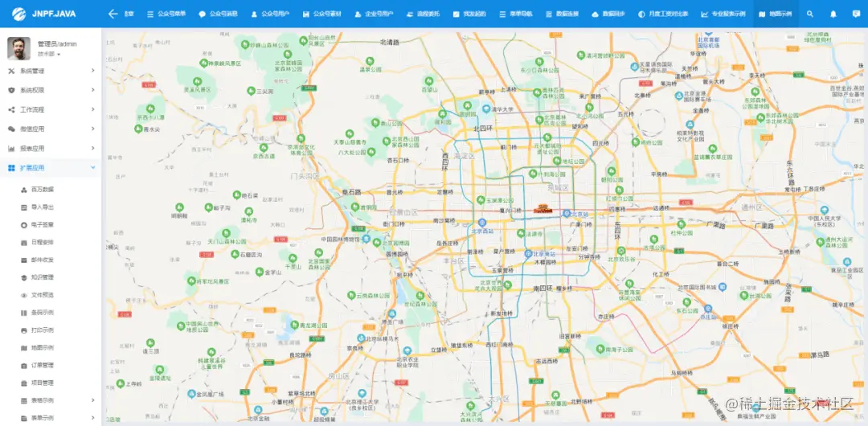Expand the 系统权限 menu chevron

tap(92, 90)
